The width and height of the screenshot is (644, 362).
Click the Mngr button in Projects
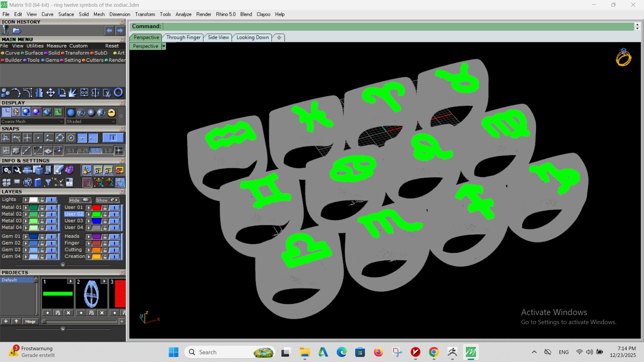pyautogui.click(x=31, y=321)
